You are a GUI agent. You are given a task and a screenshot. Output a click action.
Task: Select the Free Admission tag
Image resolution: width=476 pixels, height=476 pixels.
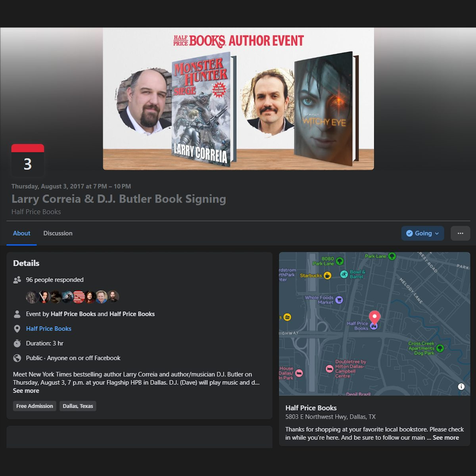coord(35,406)
